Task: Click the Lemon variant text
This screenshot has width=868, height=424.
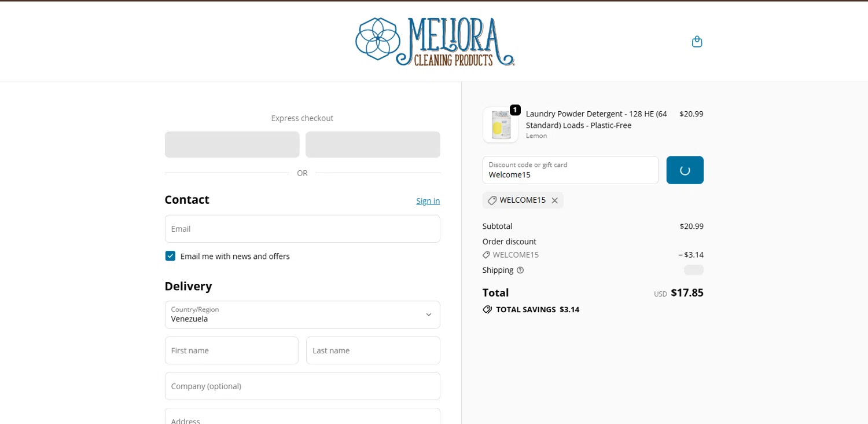Action: click(536, 136)
